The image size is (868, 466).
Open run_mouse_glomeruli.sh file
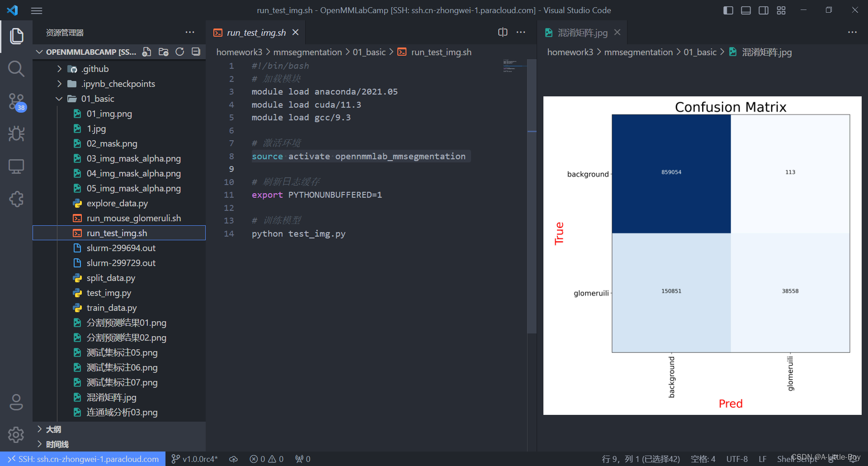coord(119,218)
